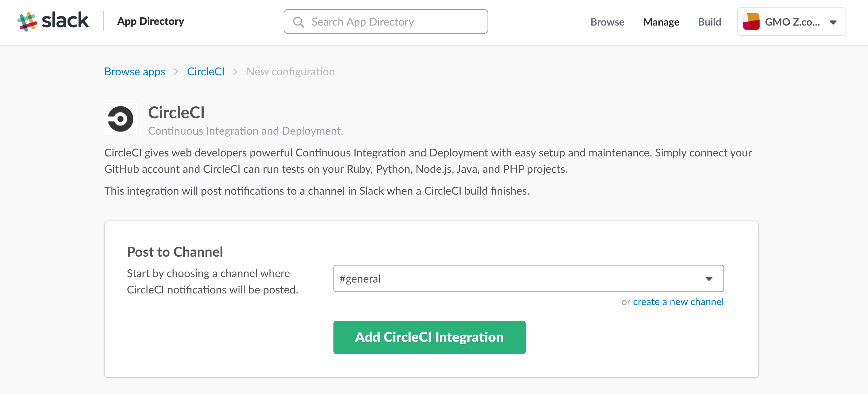Open the Browse menu item
Image resolution: width=868 pixels, height=394 pixels.
point(607,22)
